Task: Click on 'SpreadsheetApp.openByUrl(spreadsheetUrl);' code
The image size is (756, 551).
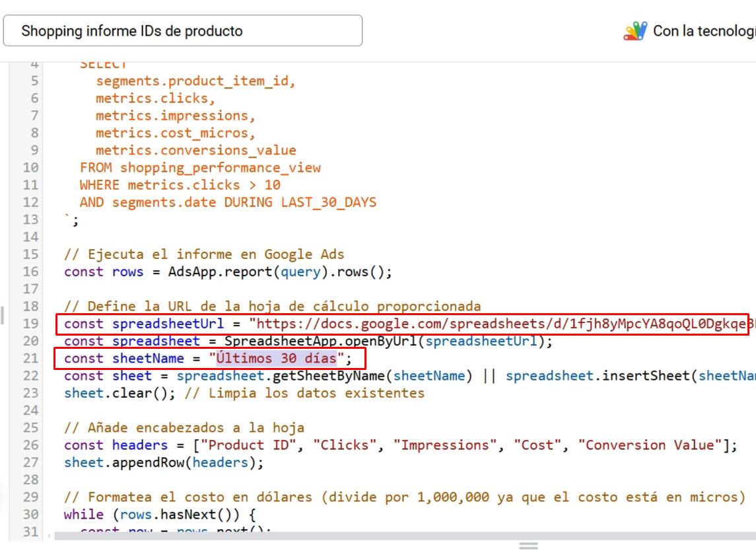Action: [388, 341]
